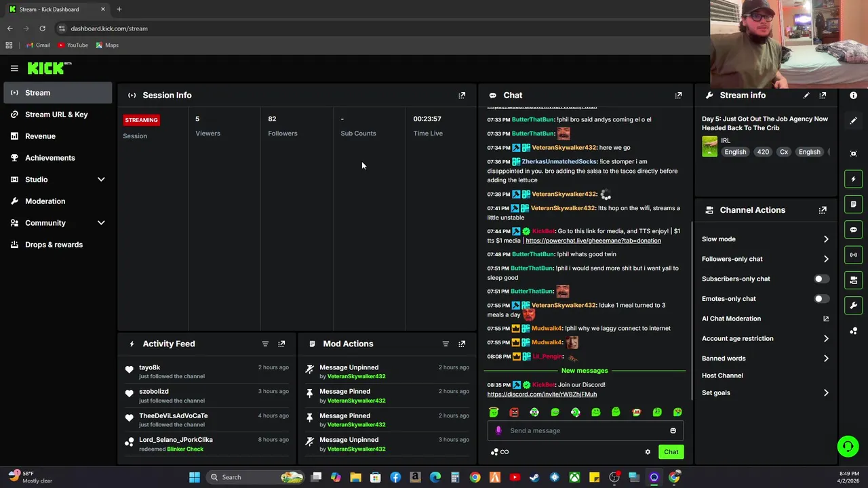Click the browser address bar
This screenshot has width=868, height=488.
point(380,28)
